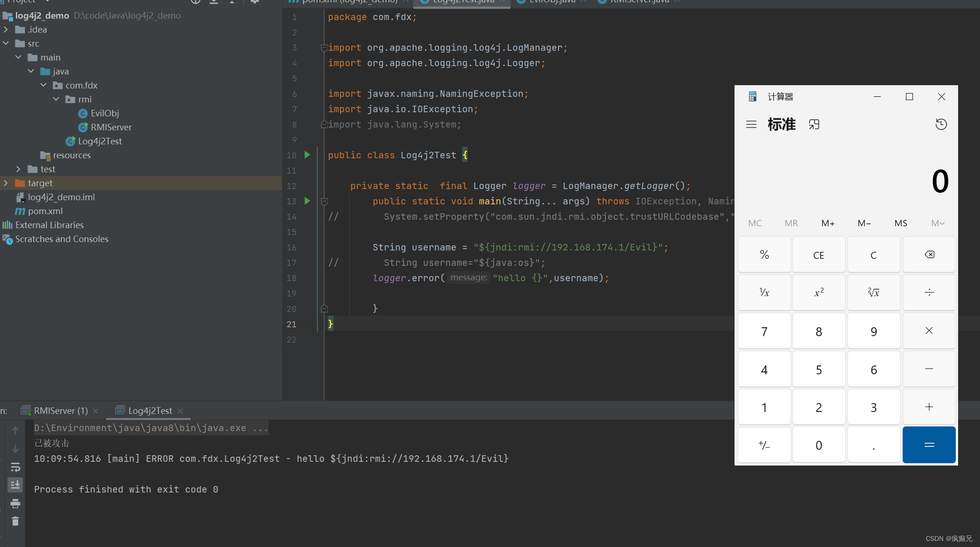Image resolution: width=980 pixels, height=547 pixels.
Task: Clear console output with trash icon
Action: (15, 521)
